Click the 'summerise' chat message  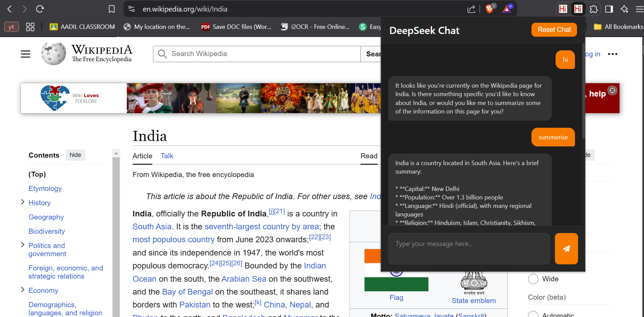click(553, 137)
